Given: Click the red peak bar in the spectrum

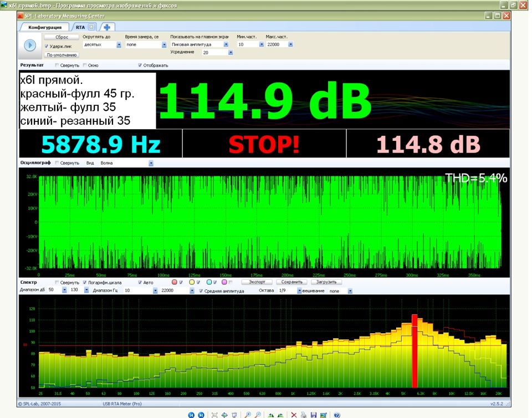Looking at the screenshot, I should point(415,351).
